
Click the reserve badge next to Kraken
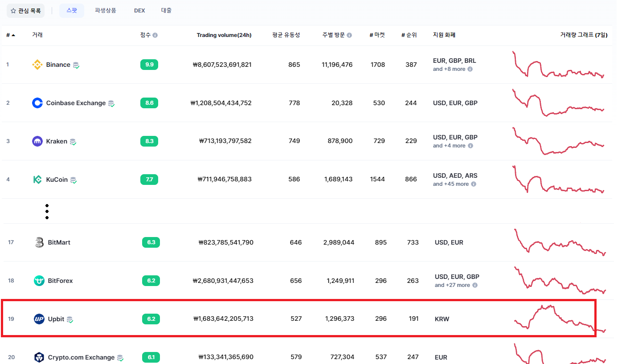73,142
